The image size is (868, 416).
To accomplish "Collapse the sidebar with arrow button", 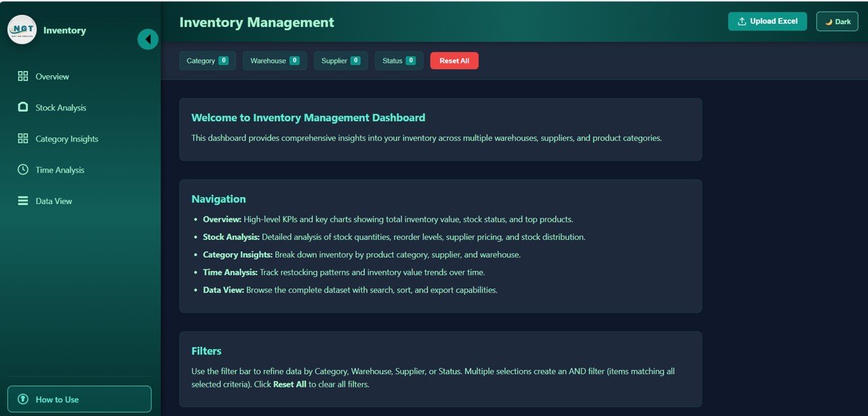I will 148,39.
